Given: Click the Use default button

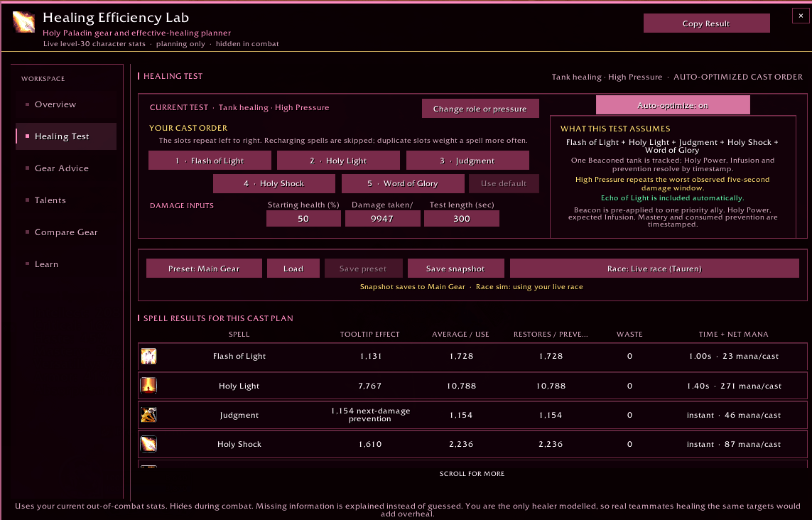Looking at the screenshot, I should coord(504,183).
